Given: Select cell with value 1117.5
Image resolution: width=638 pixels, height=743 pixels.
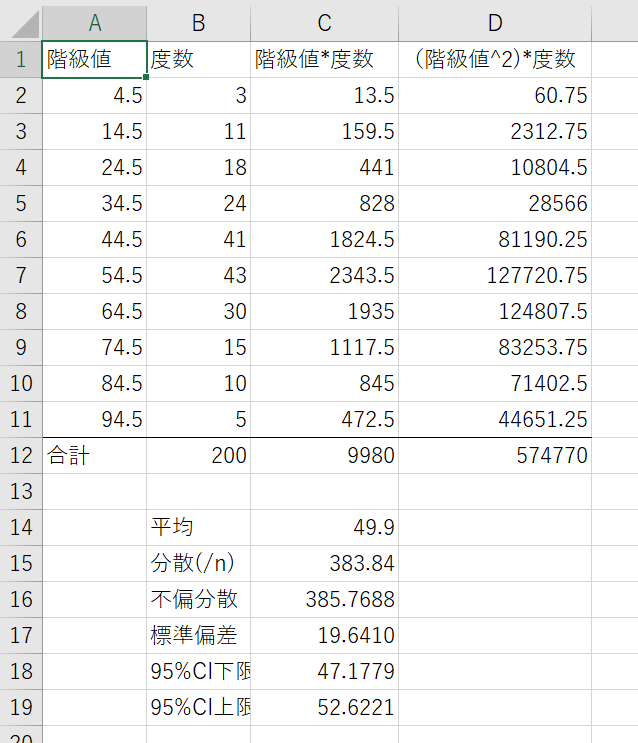Looking at the screenshot, I should pos(324,347).
